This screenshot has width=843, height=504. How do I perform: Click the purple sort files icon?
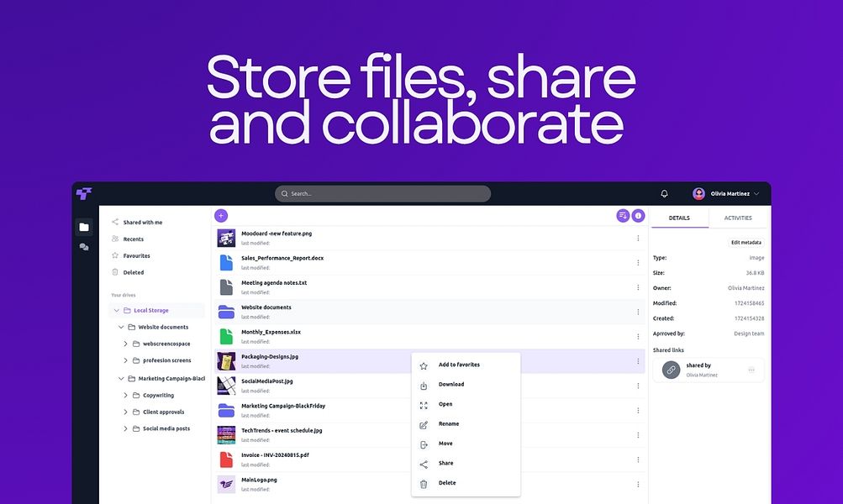[622, 216]
